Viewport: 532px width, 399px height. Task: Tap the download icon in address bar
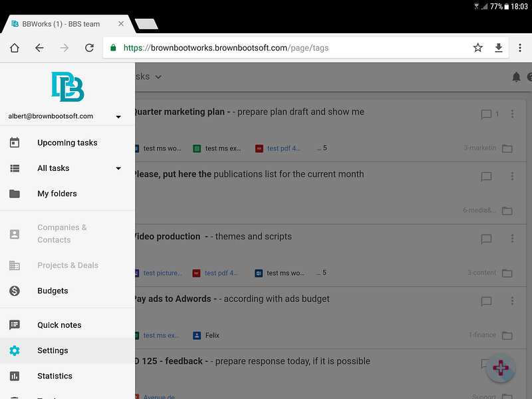click(x=498, y=48)
